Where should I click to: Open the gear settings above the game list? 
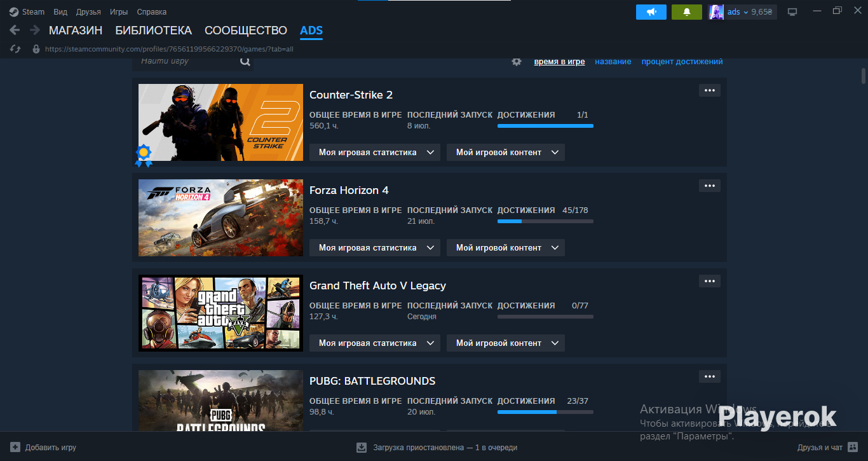point(517,62)
